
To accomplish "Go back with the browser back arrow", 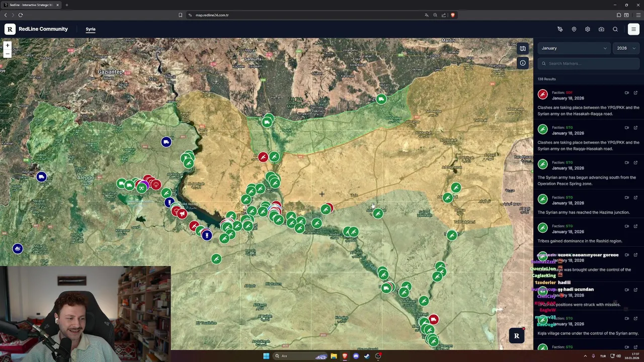I will (x=6, y=15).
